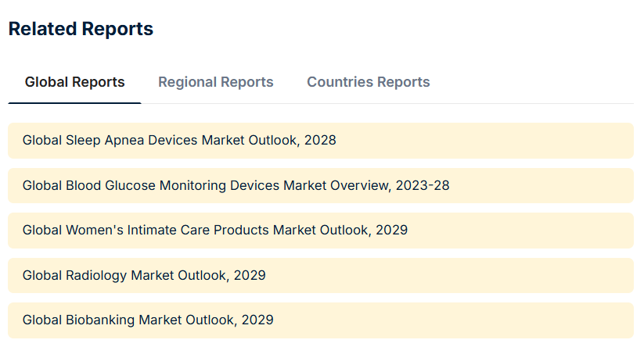The width and height of the screenshot is (644, 347).
Task: Select the Countries Reports tab
Action: click(369, 82)
